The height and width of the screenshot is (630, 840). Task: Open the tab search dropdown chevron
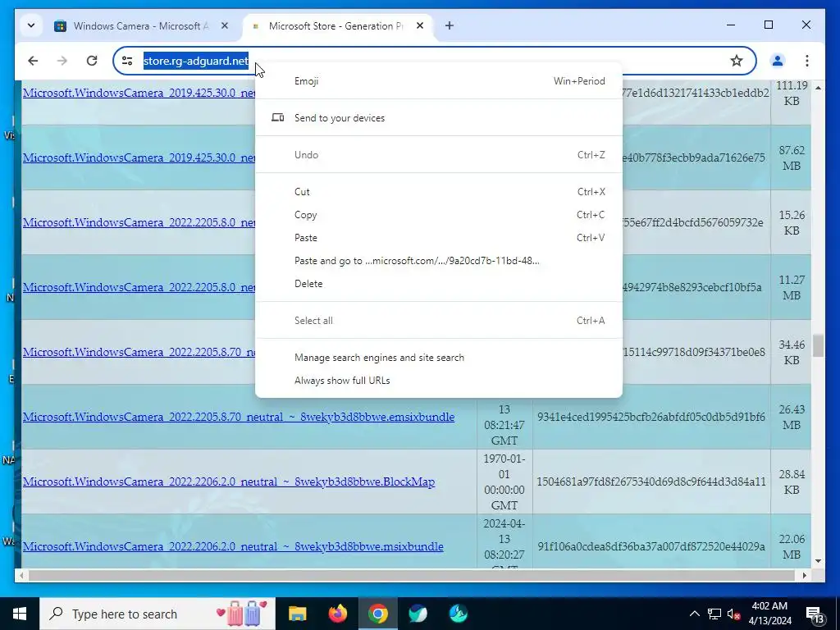click(31, 25)
